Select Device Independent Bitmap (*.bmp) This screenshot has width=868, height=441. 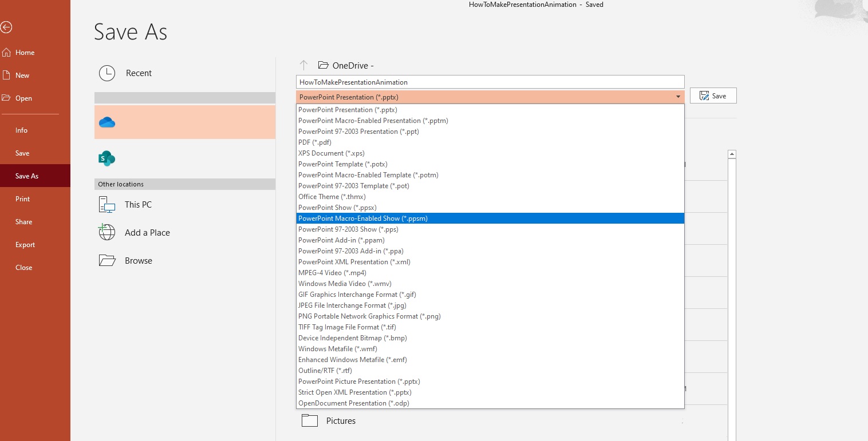[490, 338]
